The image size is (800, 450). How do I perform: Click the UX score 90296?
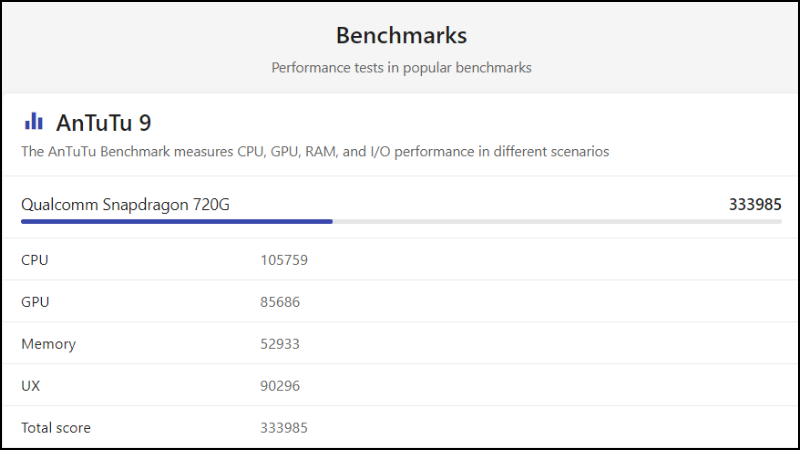(x=280, y=386)
